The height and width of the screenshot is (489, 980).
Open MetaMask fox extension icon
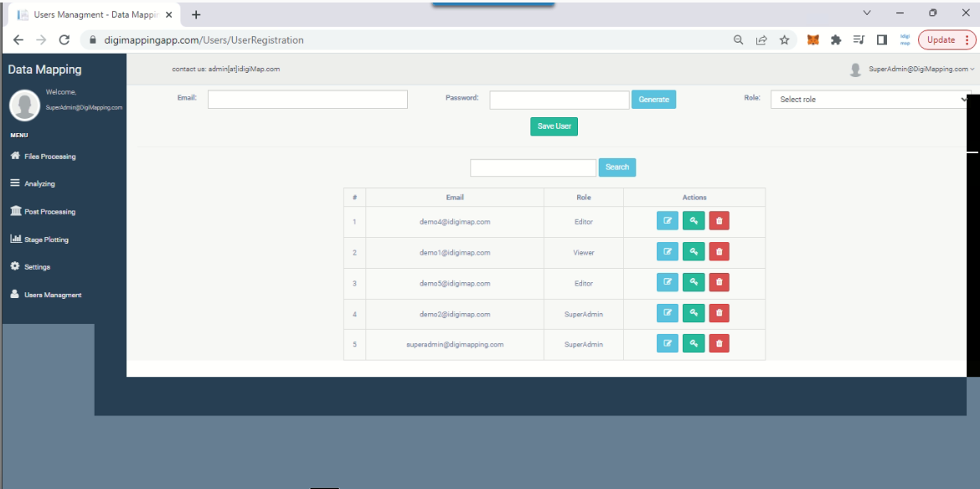[812, 40]
